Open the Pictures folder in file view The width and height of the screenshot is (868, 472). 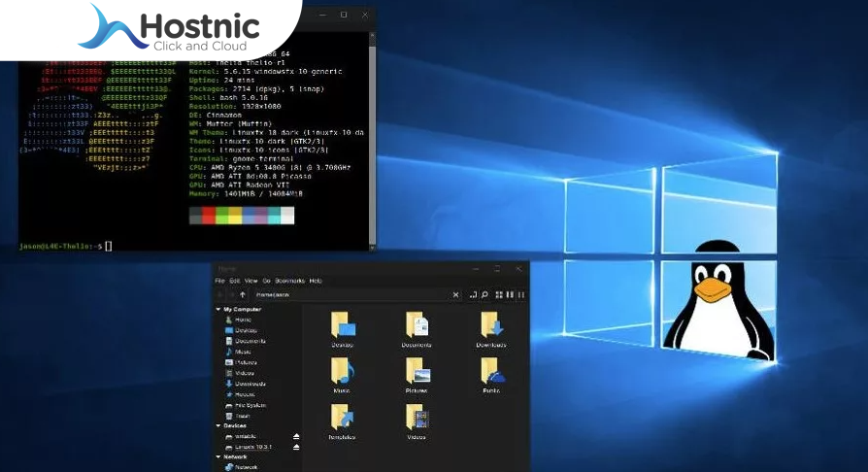417,372
